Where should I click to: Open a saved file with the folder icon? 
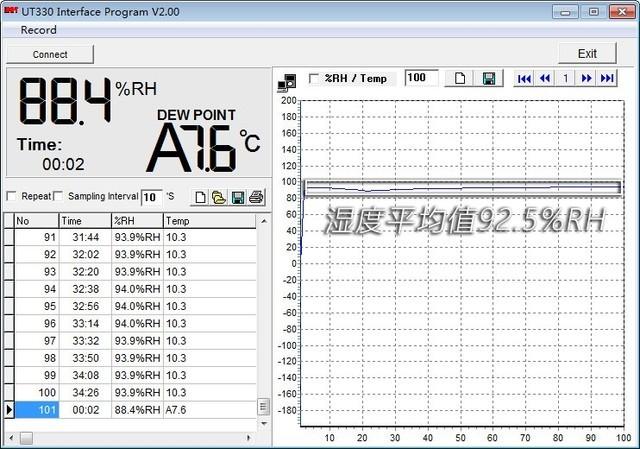pos(219,197)
